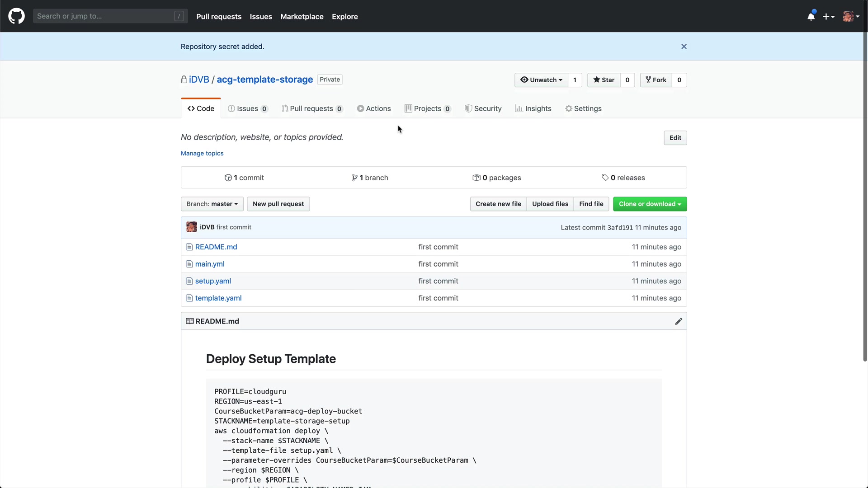Open the 0 releases tag link
The image size is (868, 488).
click(623, 178)
